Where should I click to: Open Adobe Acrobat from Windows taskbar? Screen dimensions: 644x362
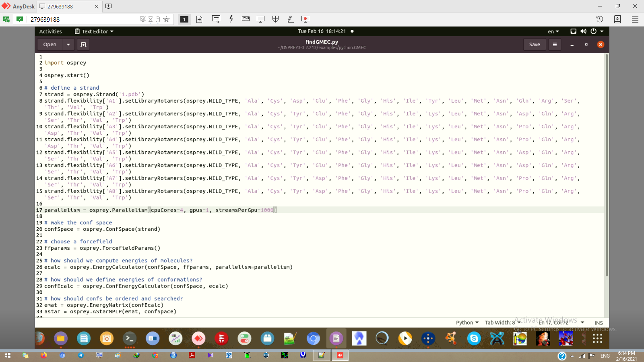coord(192,356)
